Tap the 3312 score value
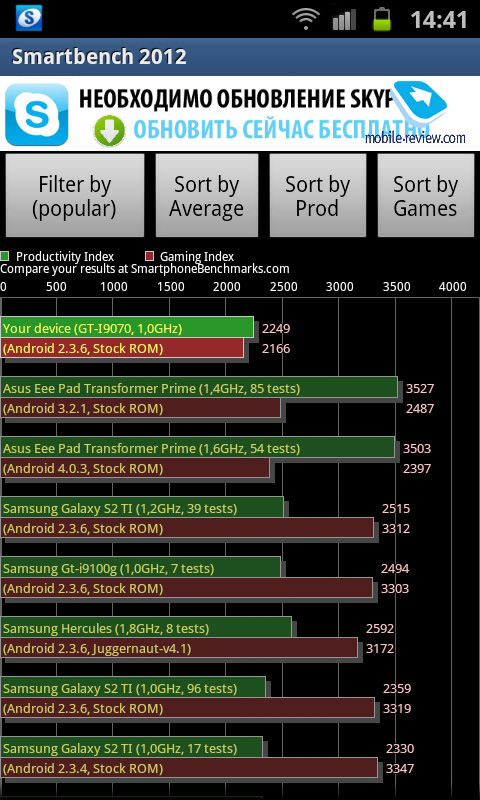This screenshot has height=800, width=480. tap(396, 529)
